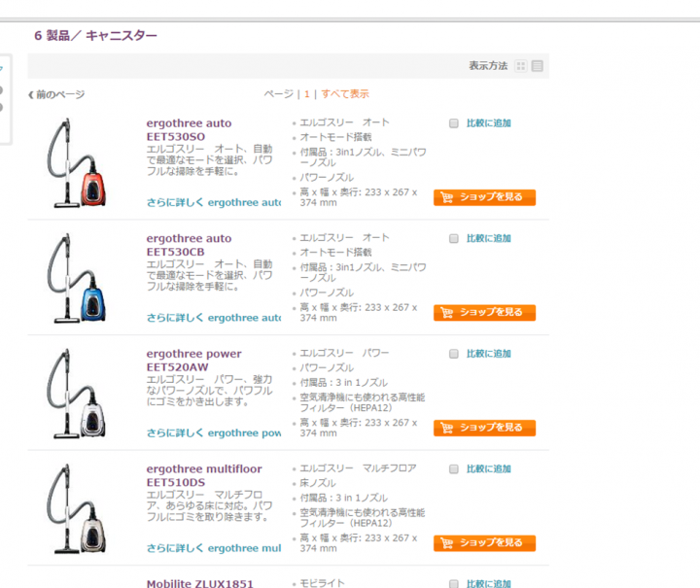
Task: Open ergothree multifloor EET510DS product title
Action: coord(204,475)
